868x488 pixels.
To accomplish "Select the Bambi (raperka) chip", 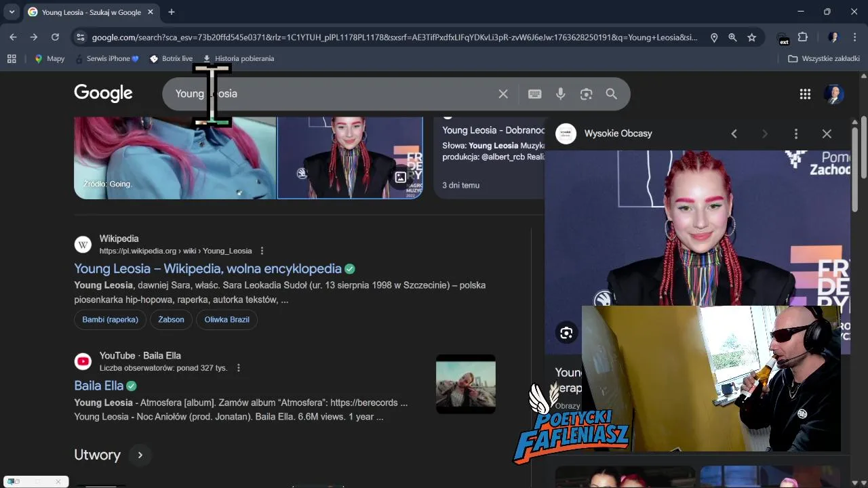I will click(110, 319).
